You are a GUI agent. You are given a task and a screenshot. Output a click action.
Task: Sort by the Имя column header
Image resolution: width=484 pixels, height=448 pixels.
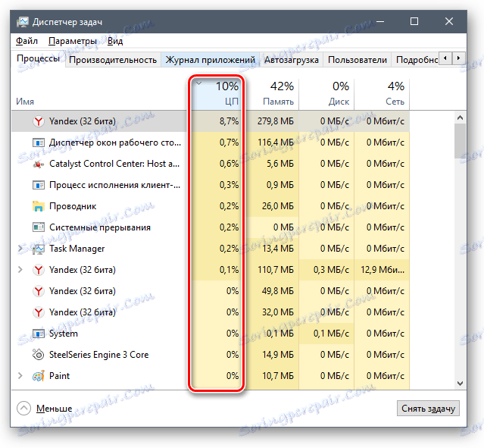coord(25,102)
